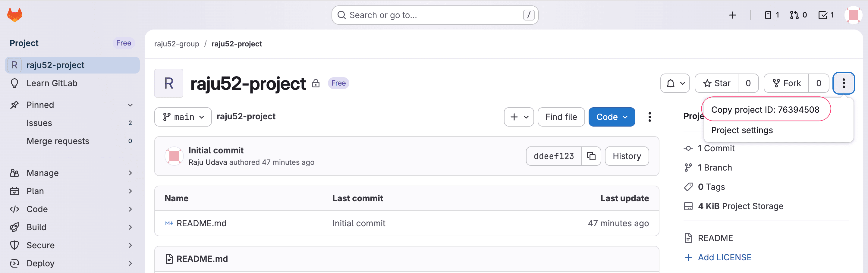Image resolution: width=868 pixels, height=273 pixels.
Task: Open the notification bell dropdown
Action: pos(675,83)
